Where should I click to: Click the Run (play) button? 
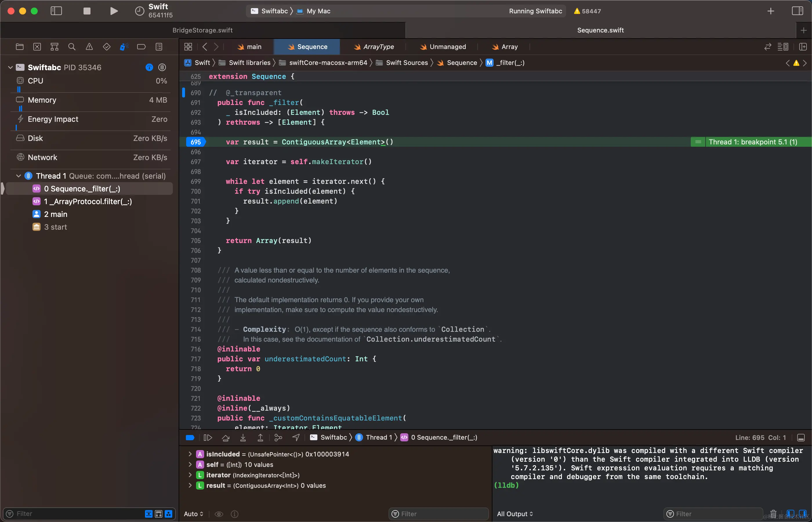click(114, 11)
